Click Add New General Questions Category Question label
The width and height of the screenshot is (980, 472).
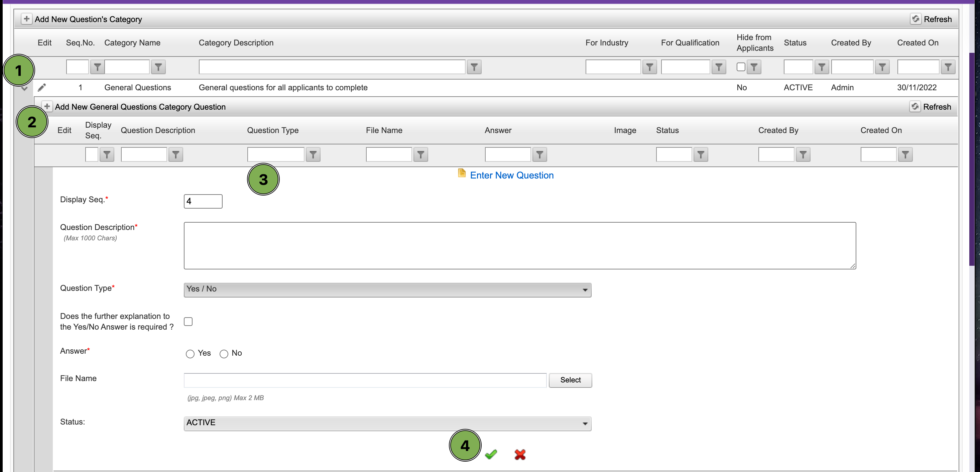[x=140, y=107]
